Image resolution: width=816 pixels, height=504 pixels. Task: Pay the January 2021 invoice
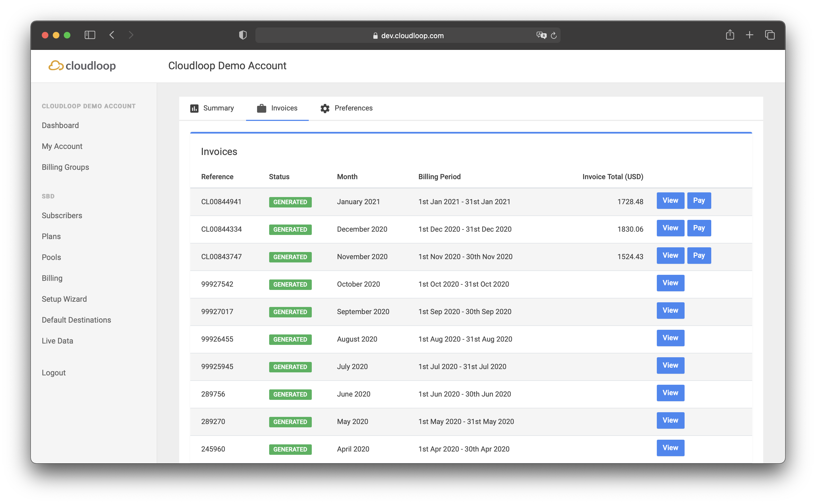699,200
